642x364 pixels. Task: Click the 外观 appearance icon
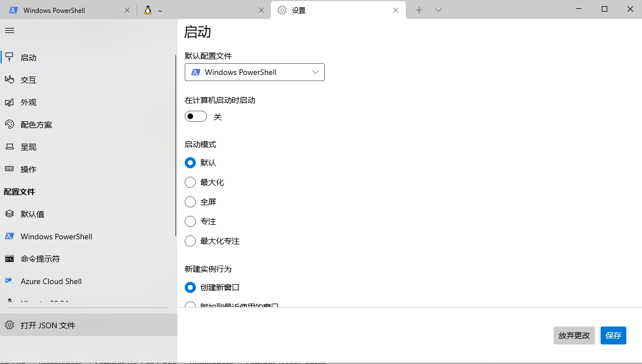click(x=10, y=102)
